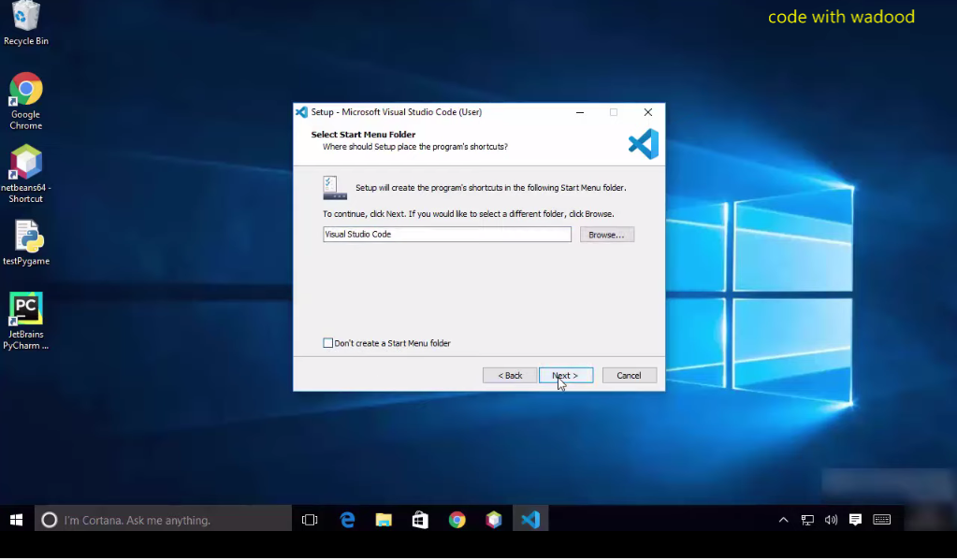Open the Store from the taskbar

[x=420, y=520]
